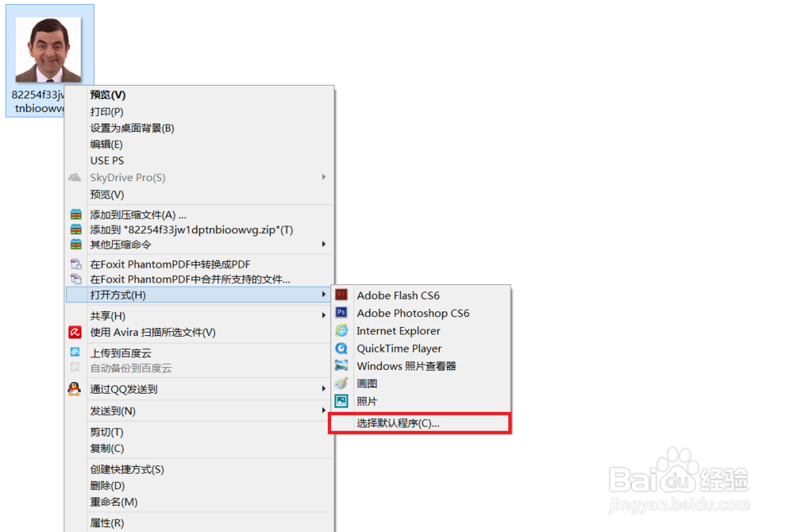The image size is (794, 532).
Task: Expand the 通过QQ发送到 submenu arrow
Action: coord(324,389)
